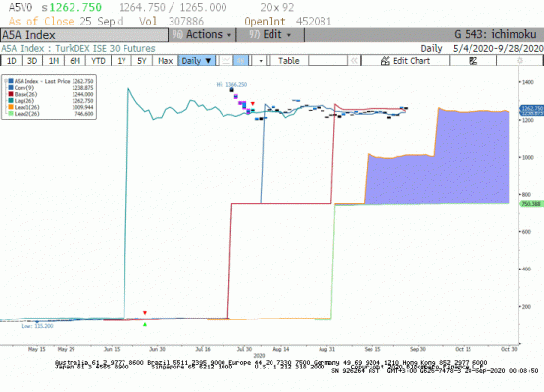Open the chart settings gear icon
The image size is (544, 392).
click(x=519, y=61)
